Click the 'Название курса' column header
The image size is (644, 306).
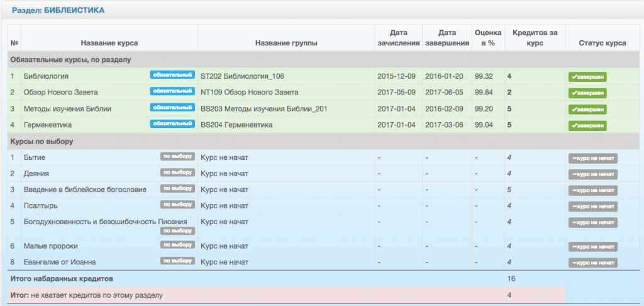109,43
